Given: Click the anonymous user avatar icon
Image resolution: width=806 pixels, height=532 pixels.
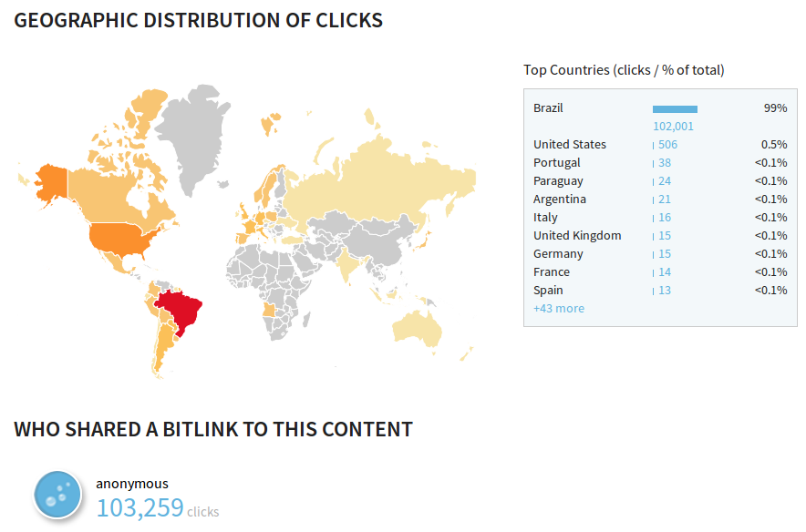Looking at the screenshot, I should (x=59, y=496).
